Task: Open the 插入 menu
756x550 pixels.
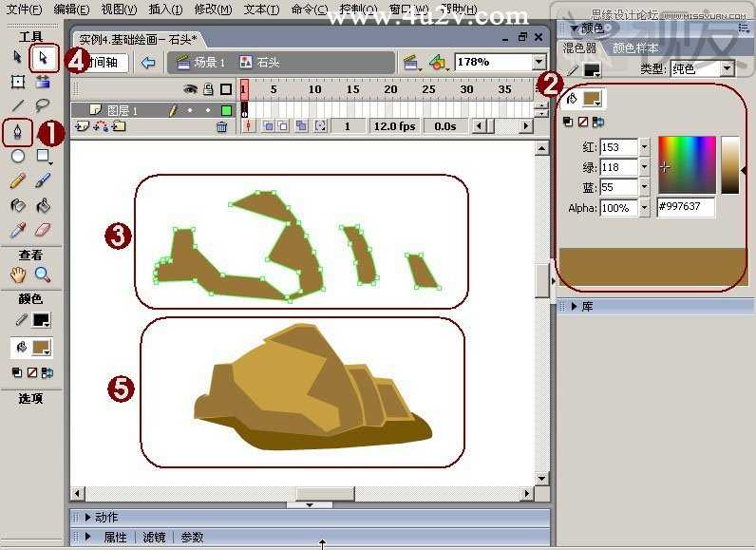Action: coord(165,9)
